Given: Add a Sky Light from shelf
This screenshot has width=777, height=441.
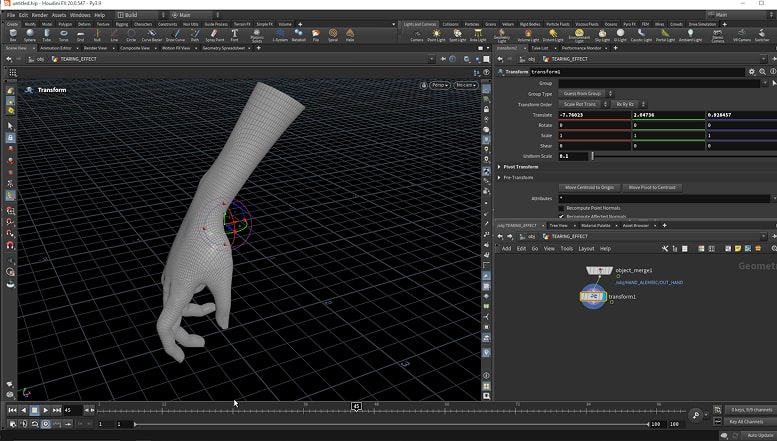Looking at the screenshot, I should pos(602,35).
